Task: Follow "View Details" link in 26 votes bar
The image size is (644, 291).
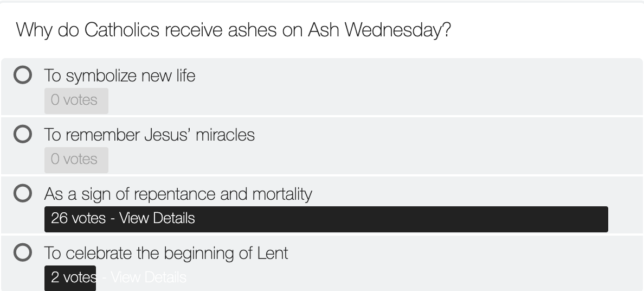Action: click(157, 218)
